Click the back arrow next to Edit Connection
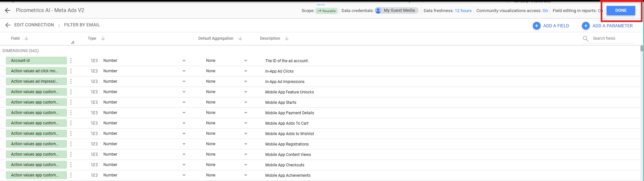This screenshot has height=181, width=644. point(8,25)
